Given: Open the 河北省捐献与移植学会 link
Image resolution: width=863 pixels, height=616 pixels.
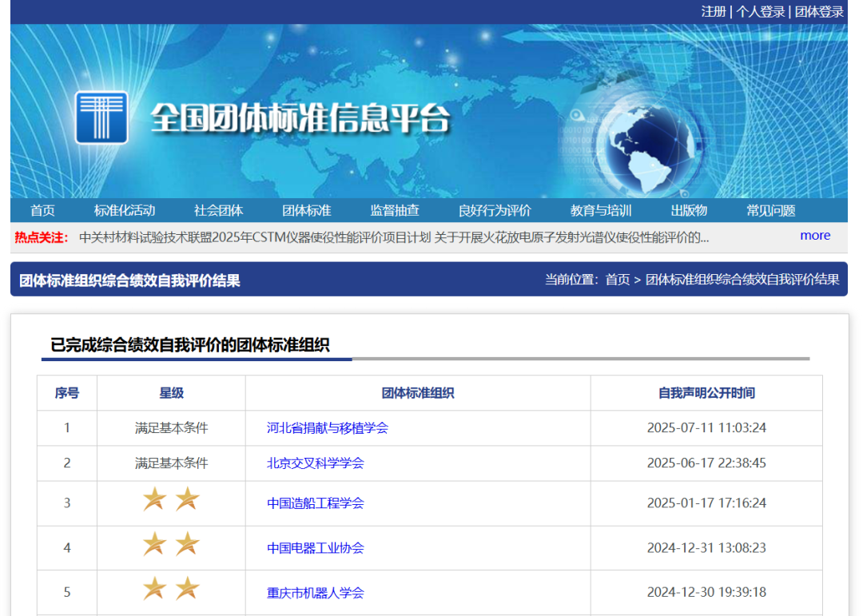Looking at the screenshot, I should [328, 428].
